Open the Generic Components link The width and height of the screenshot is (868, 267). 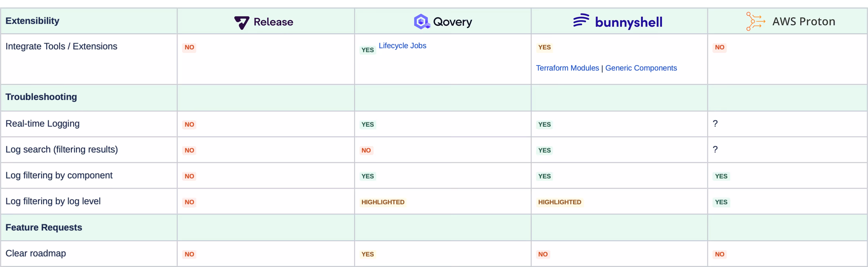tap(641, 68)
